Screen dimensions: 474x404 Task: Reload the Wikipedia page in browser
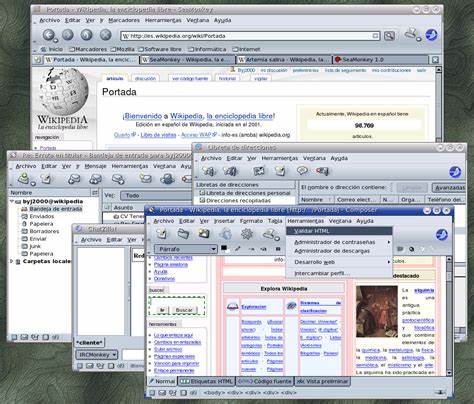86,34
